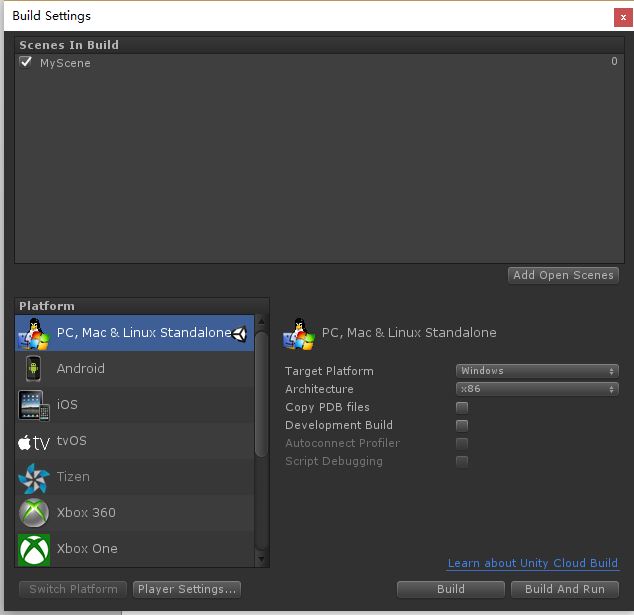Viewport: 634px width, 615px height.
Task: Select the Android platform row
Action: (x=134, y=369)
